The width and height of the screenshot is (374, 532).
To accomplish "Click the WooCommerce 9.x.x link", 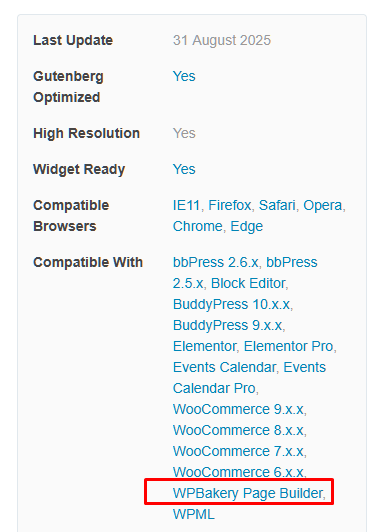I will (x=238, y=410).
